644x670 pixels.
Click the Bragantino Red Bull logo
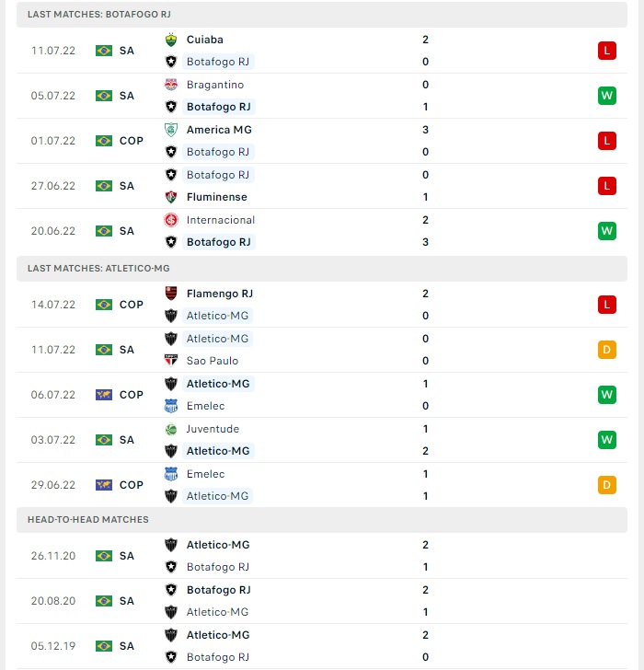(x=171, y=85)
